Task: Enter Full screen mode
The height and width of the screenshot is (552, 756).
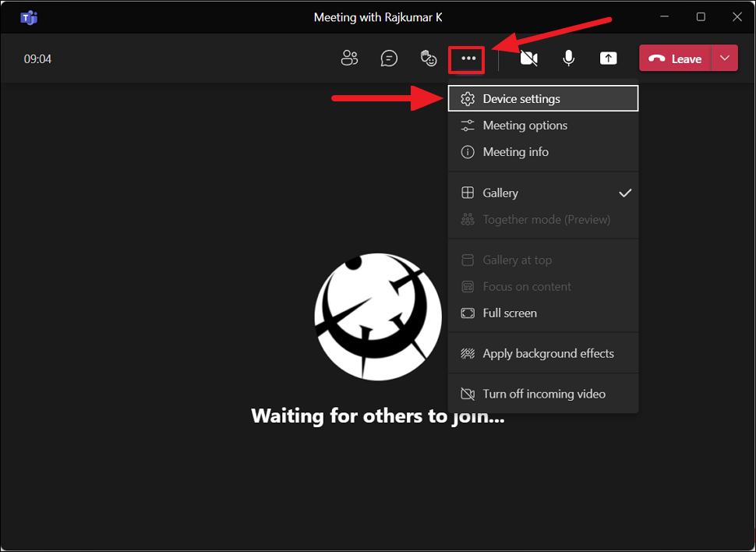Action: [543, 313]
